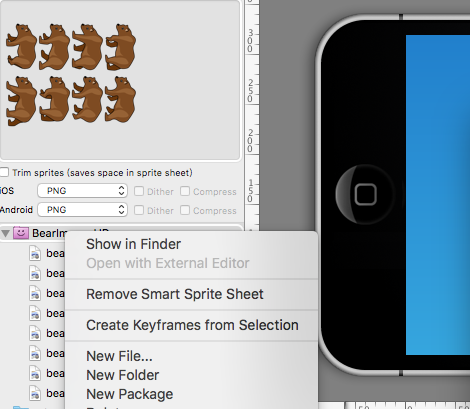Click the vertical ruler beside the canvas
Screen dimensions: 470x409
[x=252, y=115]
